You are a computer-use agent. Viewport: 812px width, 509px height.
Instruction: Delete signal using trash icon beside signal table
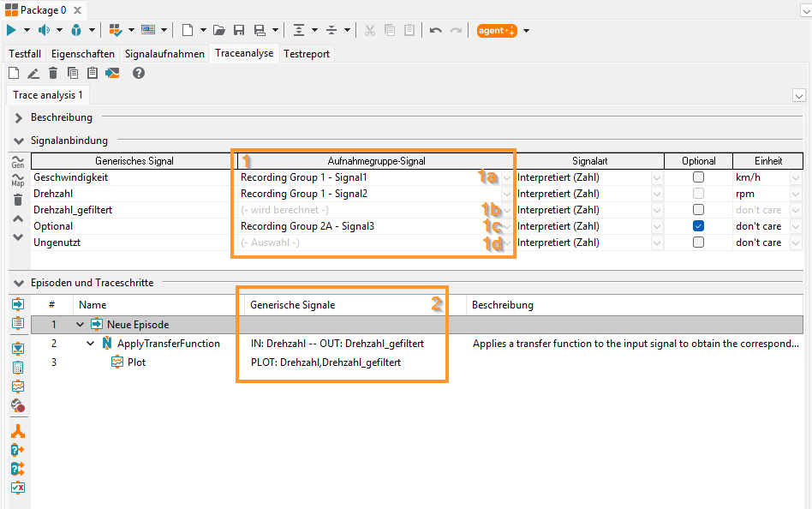(x=18, y=200)
